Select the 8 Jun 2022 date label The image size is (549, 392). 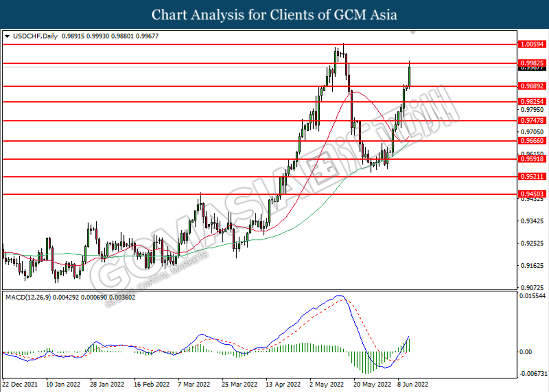coord(413,384)
